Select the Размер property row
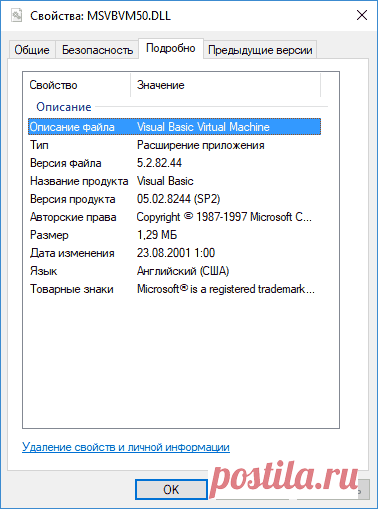The width and height of the screenshot is (378, 509). 174,235
